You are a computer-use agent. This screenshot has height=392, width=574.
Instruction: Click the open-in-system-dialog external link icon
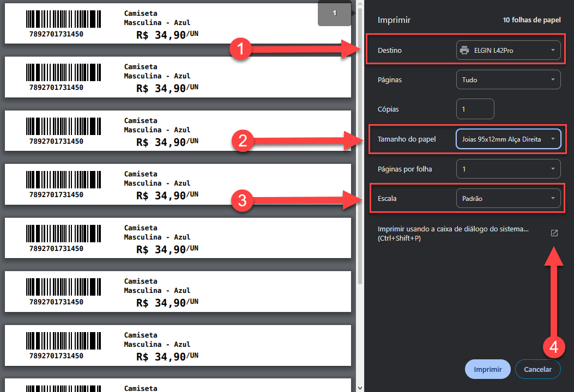[554, 233]
